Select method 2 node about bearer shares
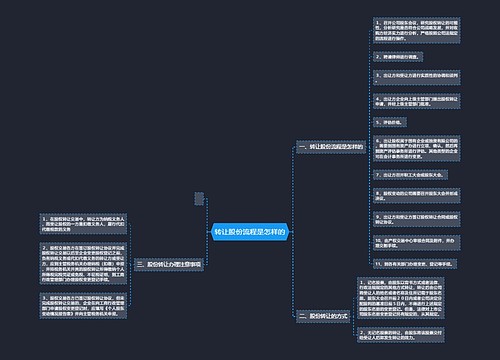 [401, 335]
